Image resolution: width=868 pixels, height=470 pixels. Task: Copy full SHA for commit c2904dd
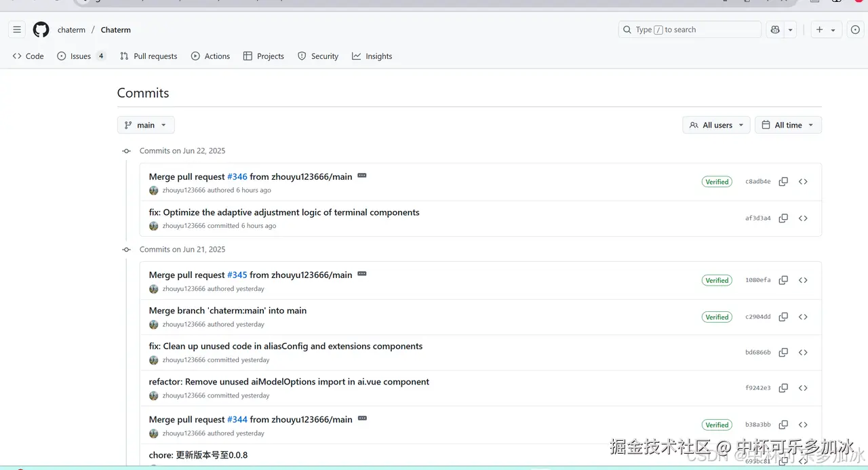[783, 317]
